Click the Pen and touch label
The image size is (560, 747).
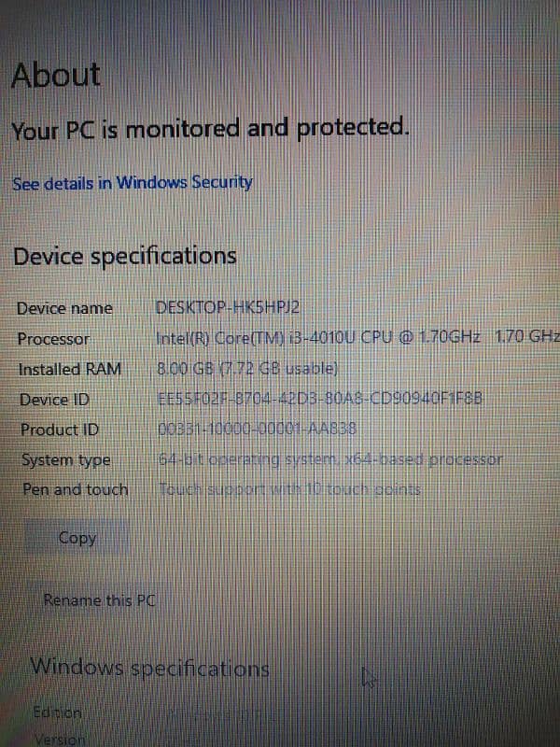[73, 488]
